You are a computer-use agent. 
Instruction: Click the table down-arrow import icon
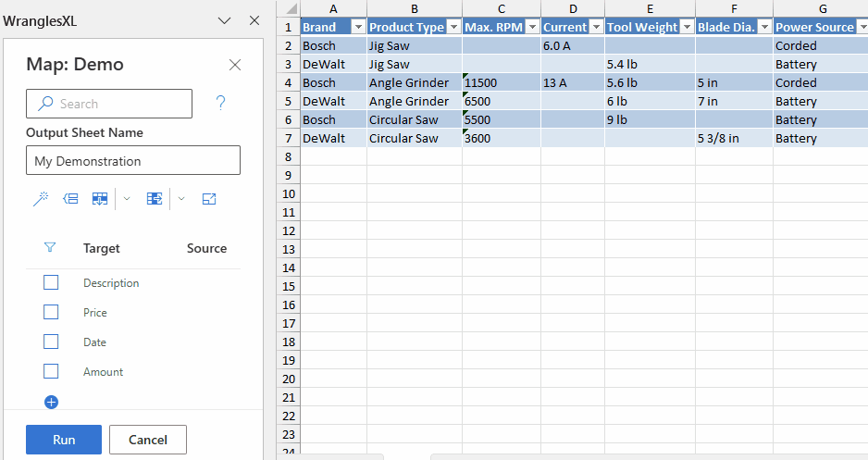[x=100, y=198]
